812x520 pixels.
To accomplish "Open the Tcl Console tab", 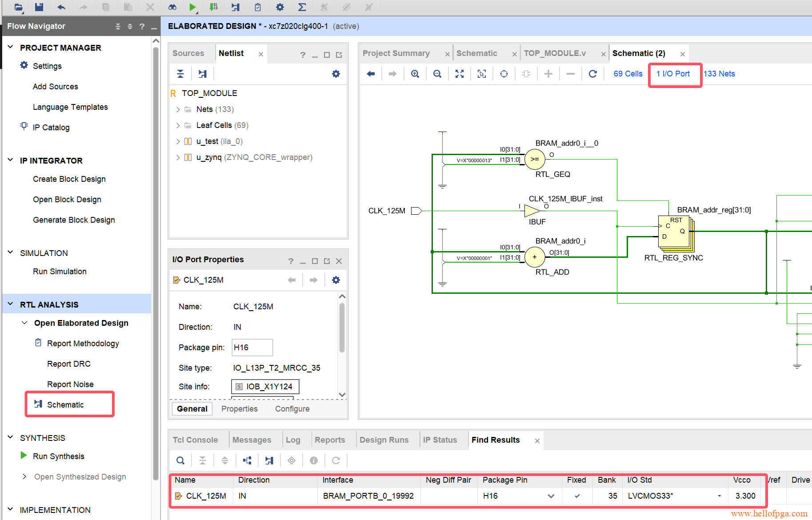I will coord(195,440).
